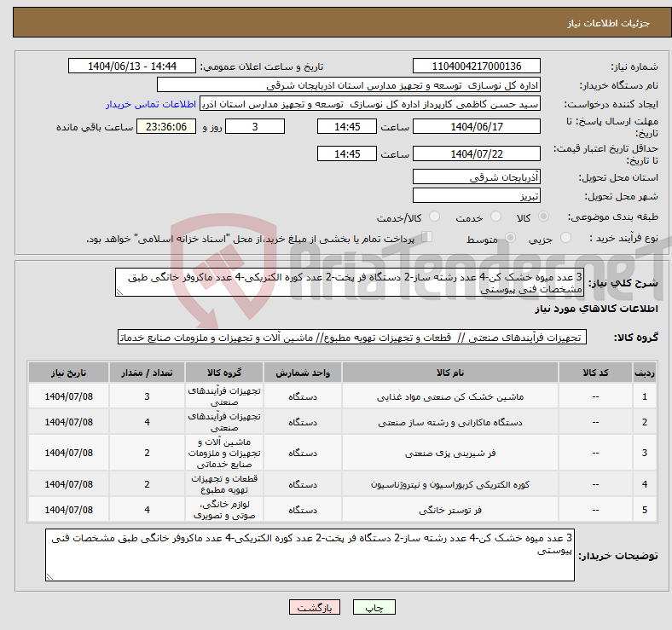
Task: Click group cell لوازم خانگی، صوتی و تصویری
Action: click(224, 510)
